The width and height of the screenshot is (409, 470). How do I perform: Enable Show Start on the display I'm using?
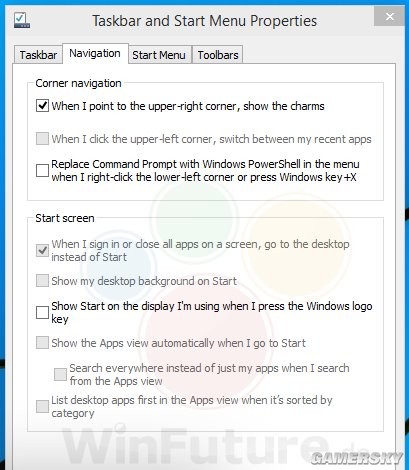[42, 312]
